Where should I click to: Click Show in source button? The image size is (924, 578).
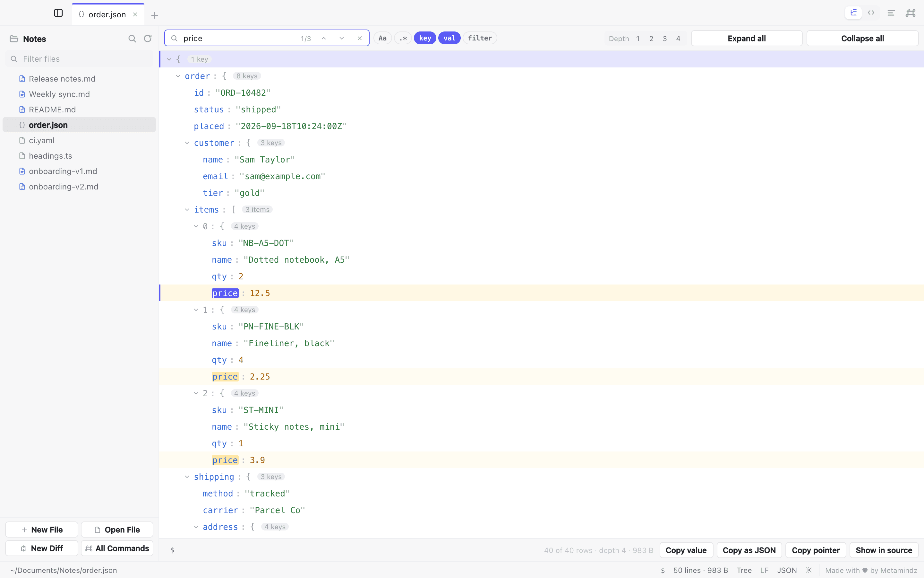coord(884,550)
